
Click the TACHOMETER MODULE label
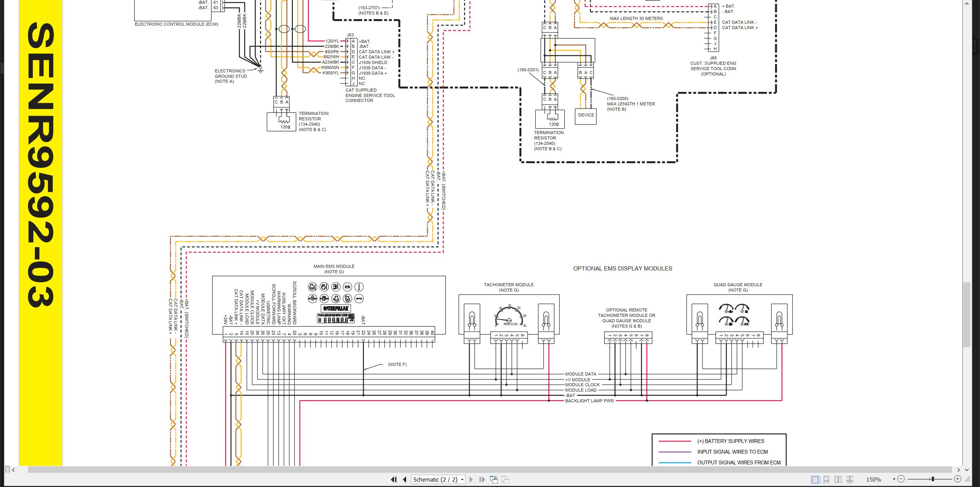(508, 285)
